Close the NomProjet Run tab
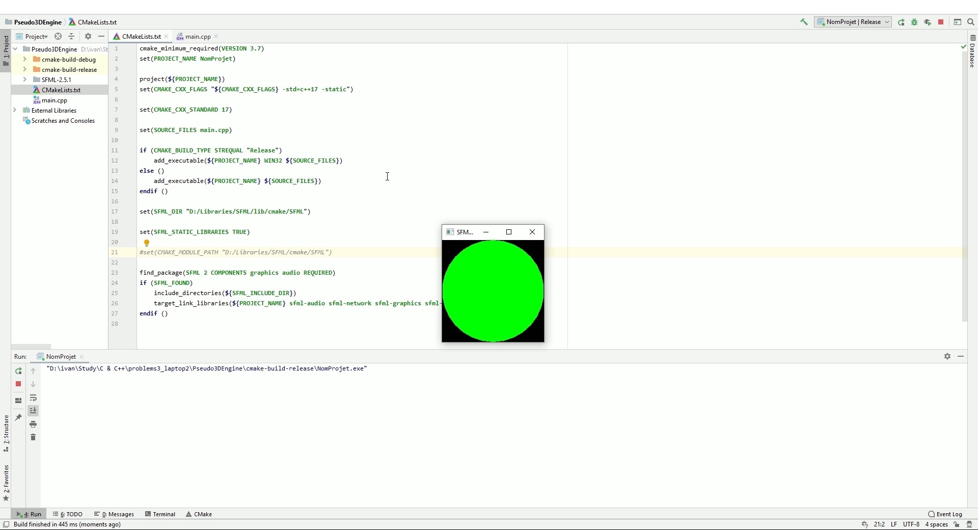Image resolution: width=980 pixels, height=530 pixels. click(x=82, y=357)
